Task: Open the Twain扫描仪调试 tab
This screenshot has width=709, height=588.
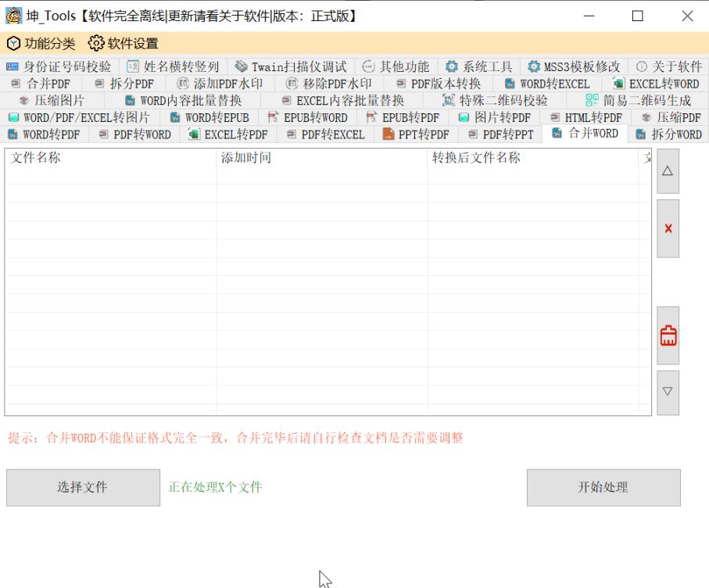Action: (x=291, y=67)
